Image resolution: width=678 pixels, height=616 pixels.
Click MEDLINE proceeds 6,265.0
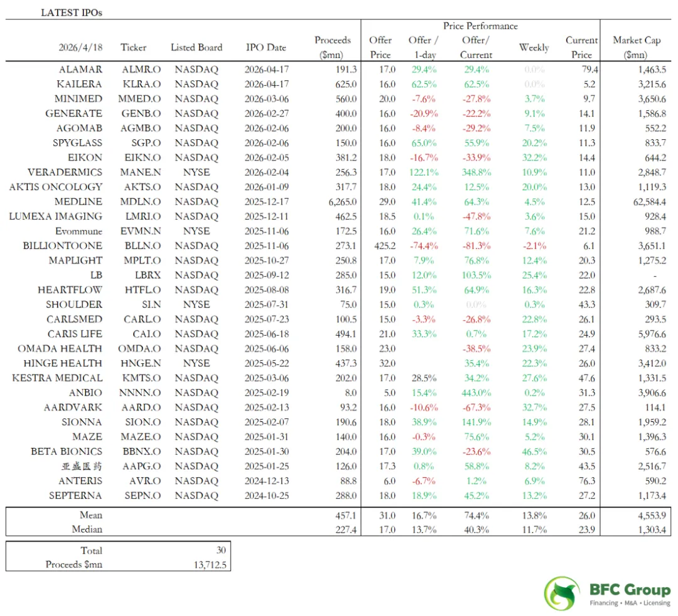coord(343,202)
